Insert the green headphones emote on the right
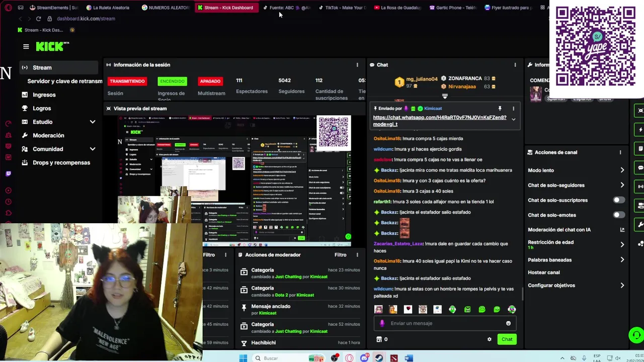This screenshot has height=362, width=644. click(512, 309)
